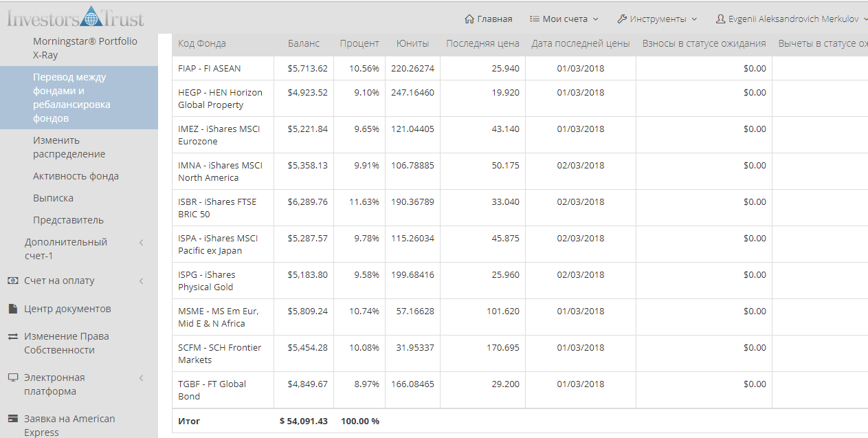Select IMNA - iShares MSCI North America fund
This screenshot has height=438, width=868.
(x=220, y=171)
